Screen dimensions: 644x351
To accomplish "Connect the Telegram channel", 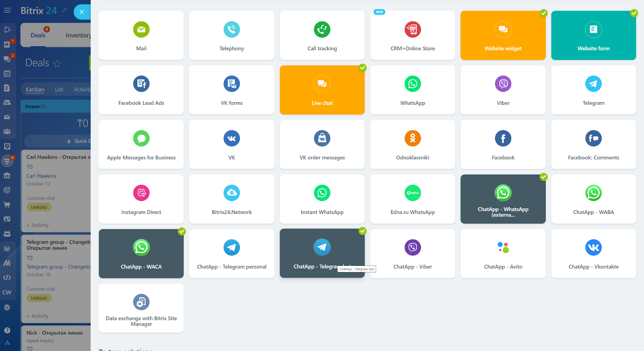I will point(594,90).
